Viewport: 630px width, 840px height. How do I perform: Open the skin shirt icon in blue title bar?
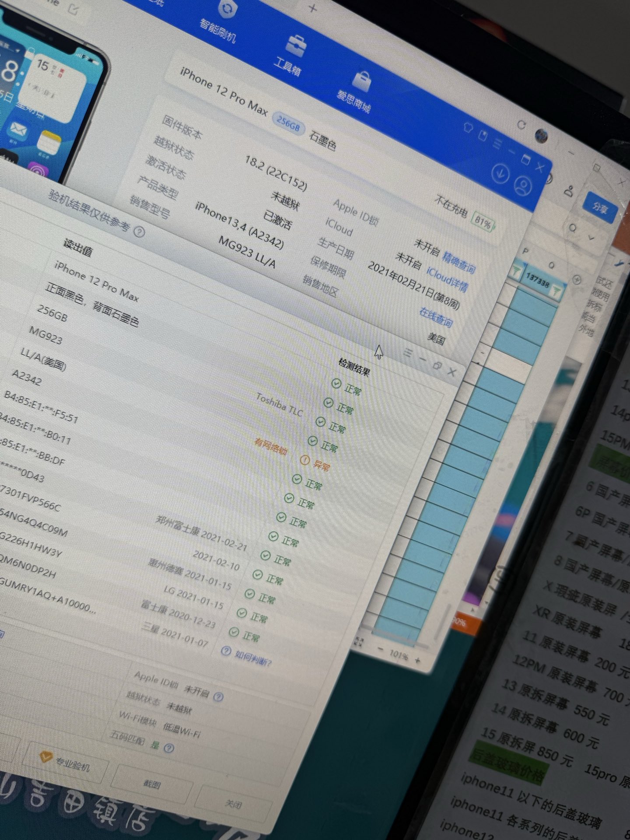coord(468,128)
